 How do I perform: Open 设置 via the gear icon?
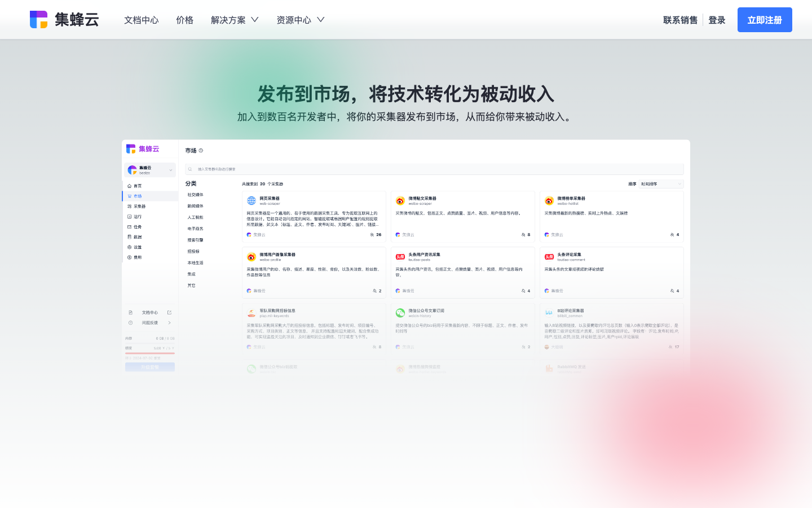point(129,247)
